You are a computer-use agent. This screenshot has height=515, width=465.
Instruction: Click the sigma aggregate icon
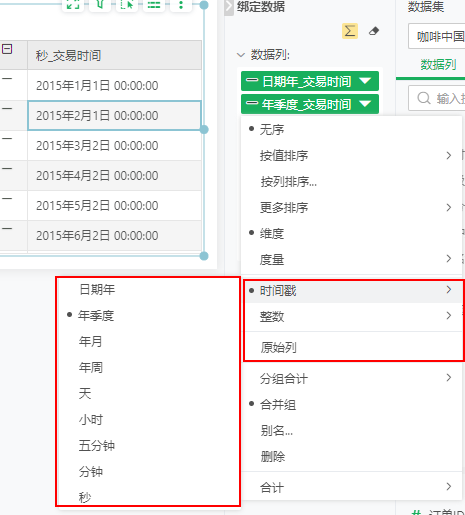coord(350,31)
